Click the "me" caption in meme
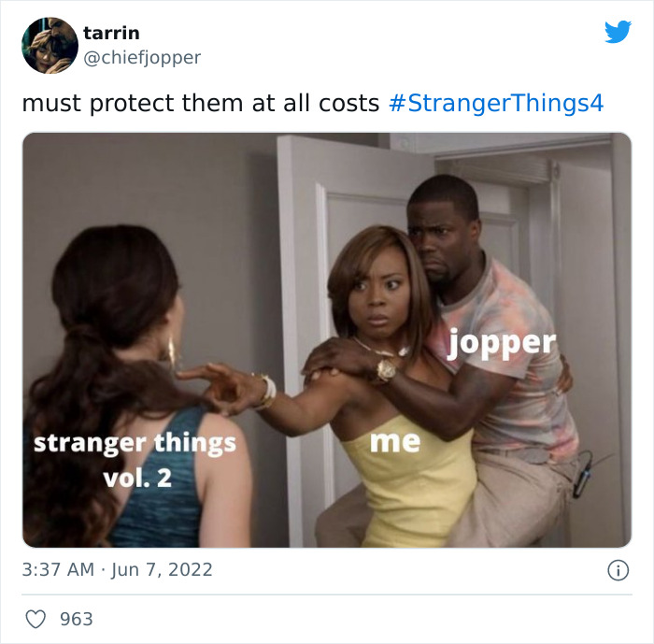Viewport: 654px width, 644px height. 395,441
